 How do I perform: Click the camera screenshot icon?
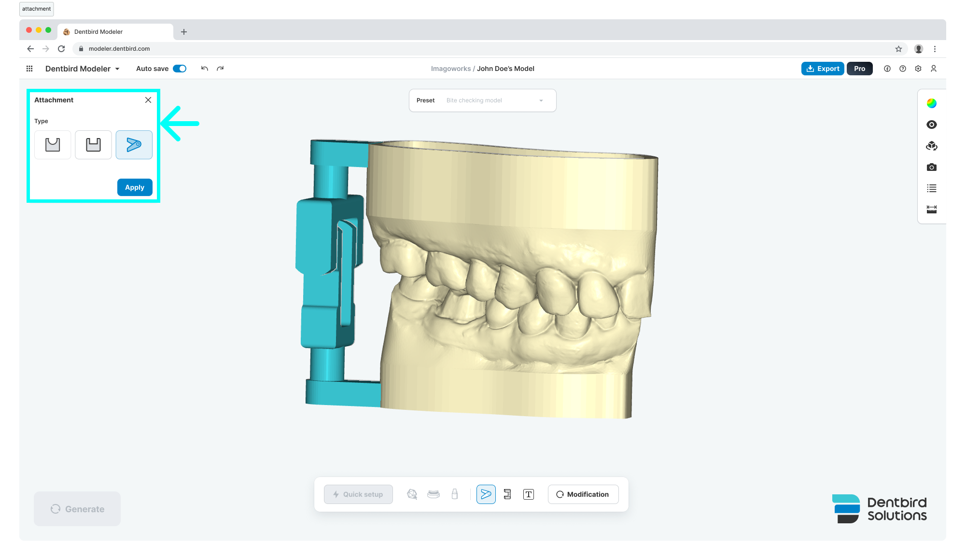[x=932, y=167]
